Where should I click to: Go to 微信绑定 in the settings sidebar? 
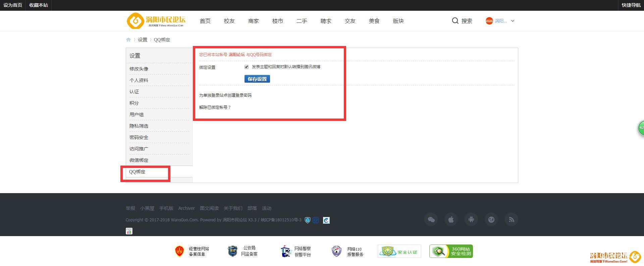(x=139, y=160)
